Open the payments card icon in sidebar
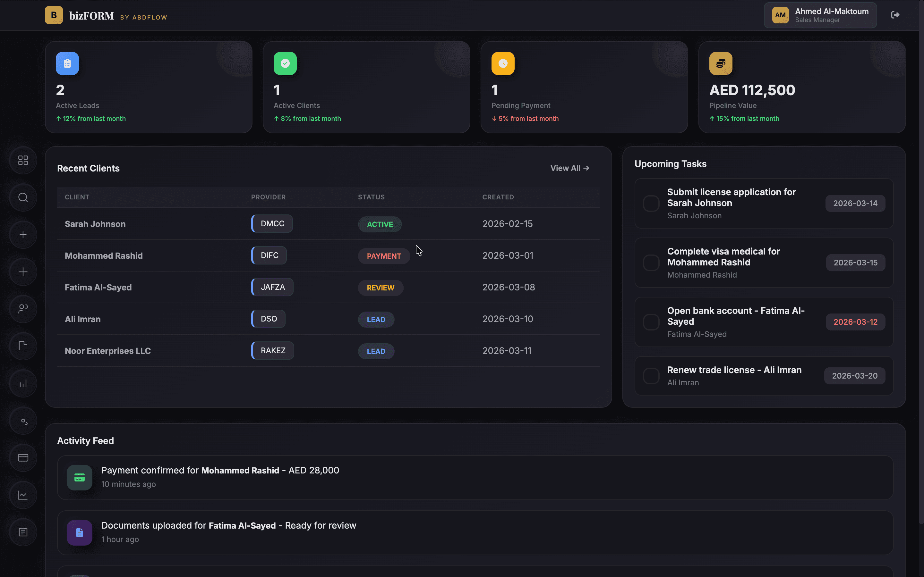Screen dimensions: 924x577 (23, 457)
